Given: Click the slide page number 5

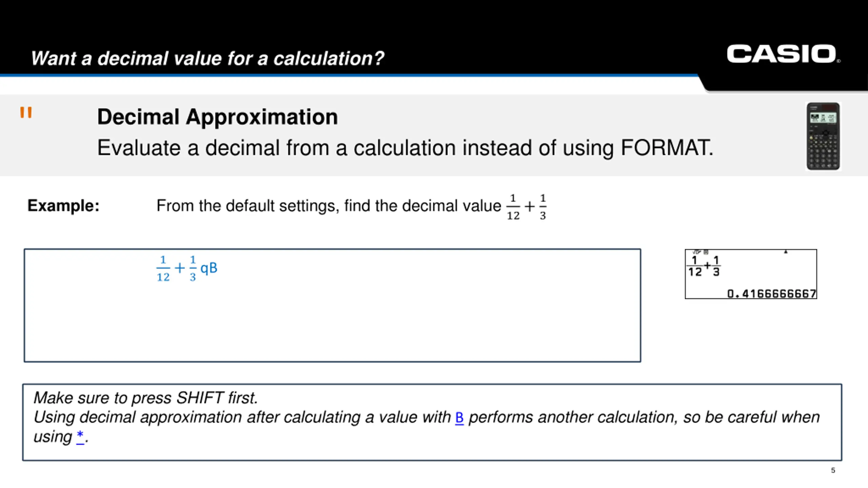Looking at the screenshot, I should click(x=833, y=470).
